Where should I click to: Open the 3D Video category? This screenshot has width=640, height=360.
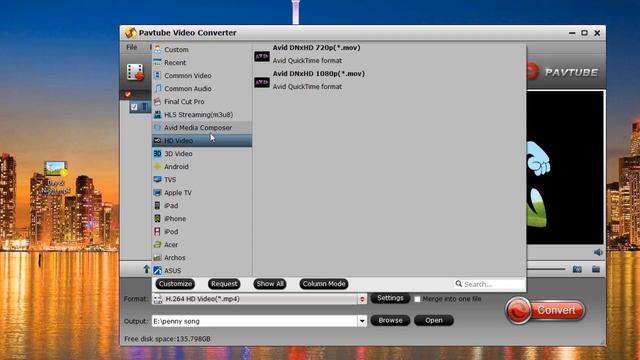point(202,154)
